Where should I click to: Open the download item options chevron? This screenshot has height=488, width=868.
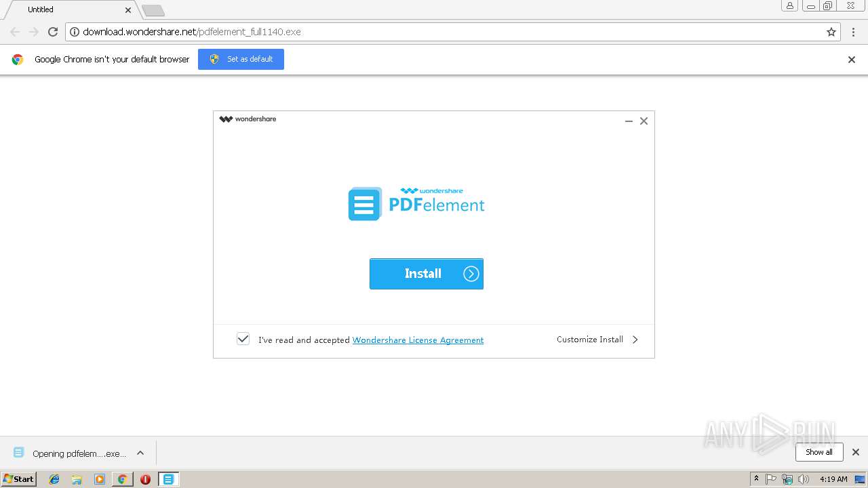[x=140, y=453]
